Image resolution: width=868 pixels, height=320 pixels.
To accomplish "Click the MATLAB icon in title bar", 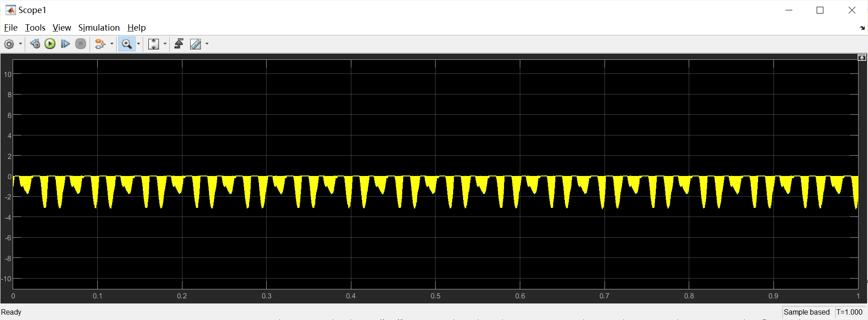I will (10, 10).
